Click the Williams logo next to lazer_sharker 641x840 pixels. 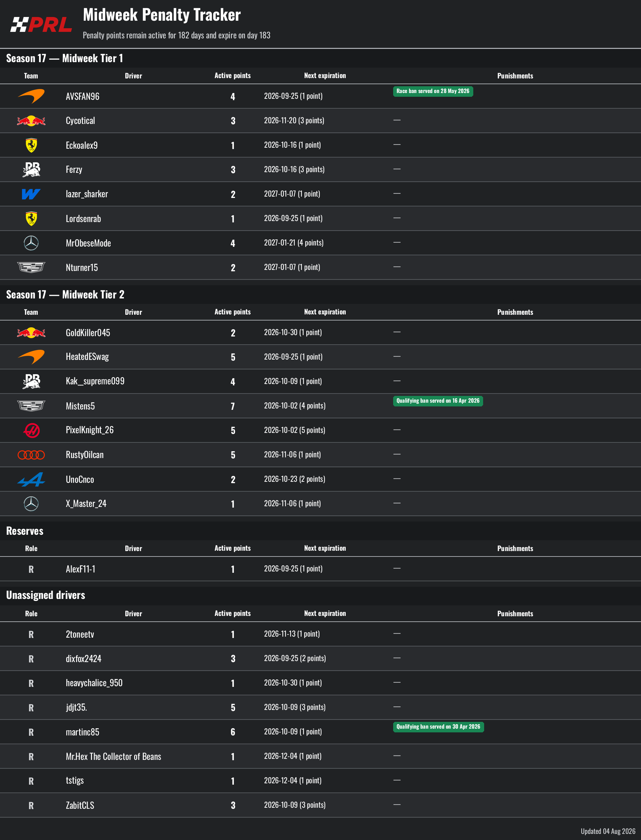click(31, 194)
